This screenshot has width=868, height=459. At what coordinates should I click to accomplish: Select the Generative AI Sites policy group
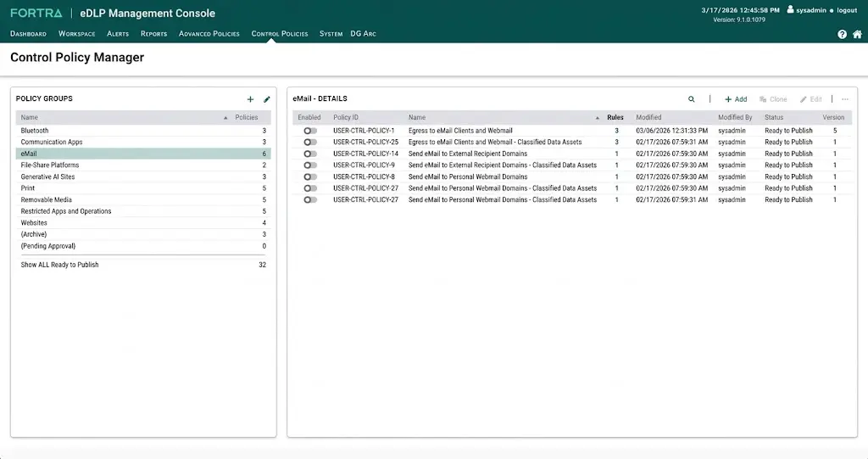[143, 176]
